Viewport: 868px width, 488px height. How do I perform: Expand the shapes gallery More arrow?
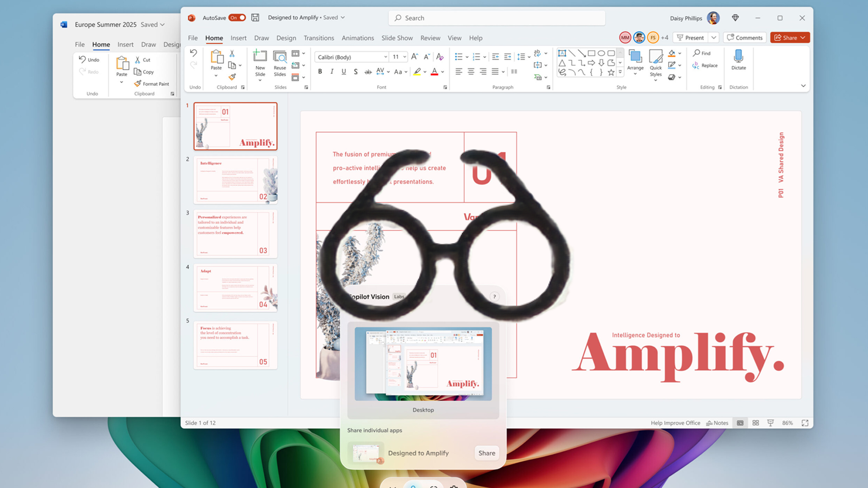click(620, 72)
